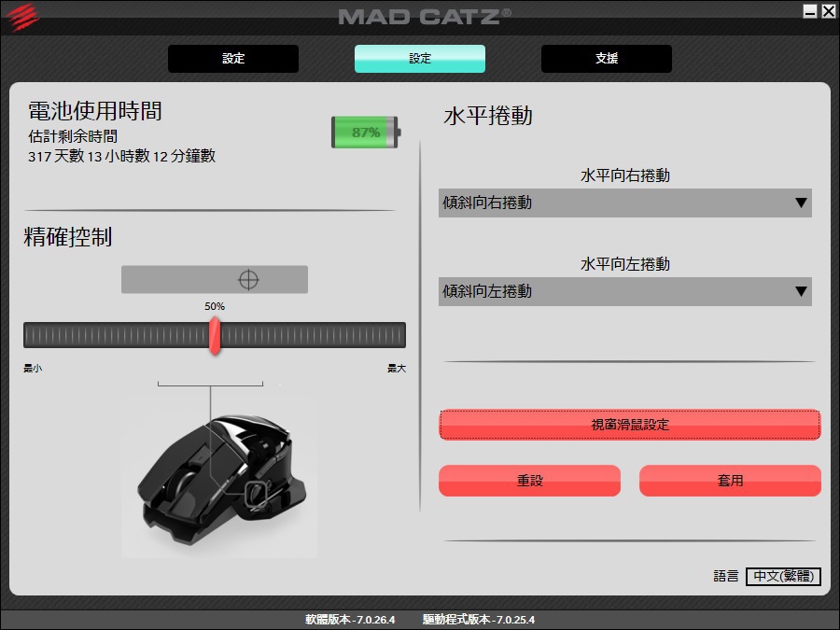This screenshot has height=630, width=840.
Task: Click the 估計剩余時間 label
Action: pos(73,136)
